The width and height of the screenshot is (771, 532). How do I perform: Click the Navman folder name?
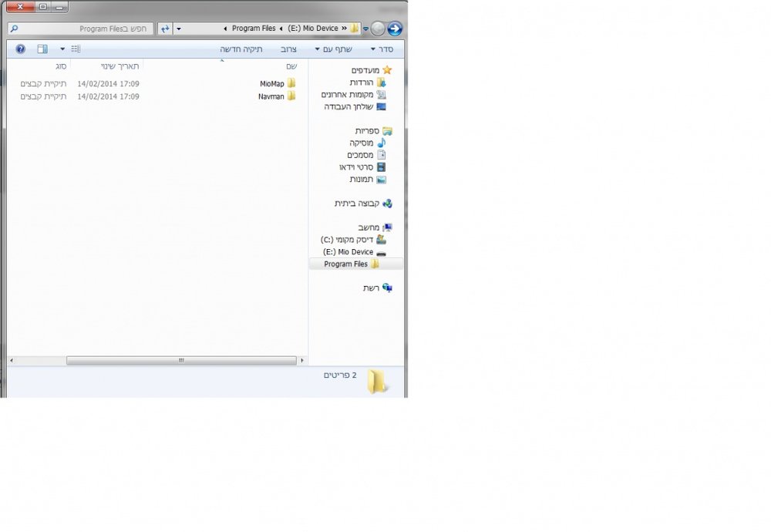271,96
